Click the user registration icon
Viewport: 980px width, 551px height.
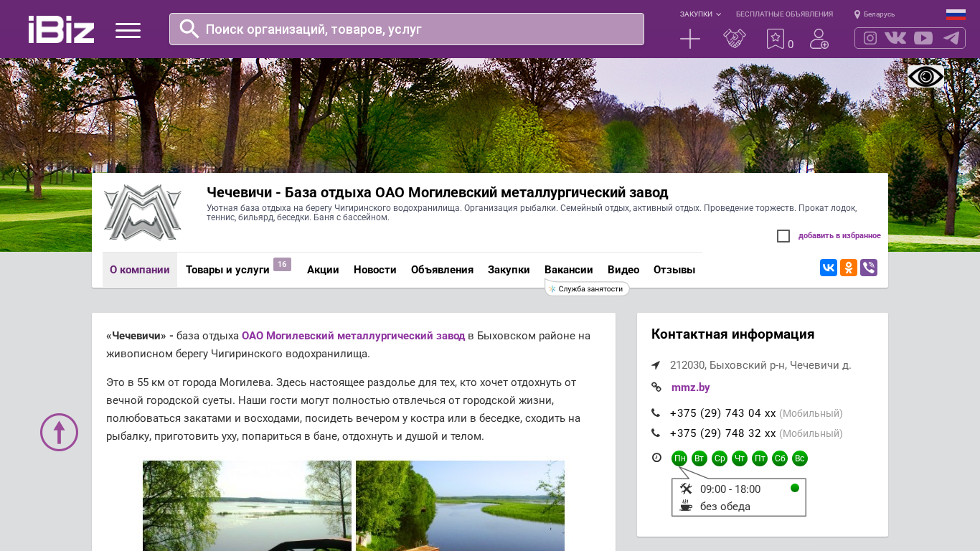click(819, 39)
